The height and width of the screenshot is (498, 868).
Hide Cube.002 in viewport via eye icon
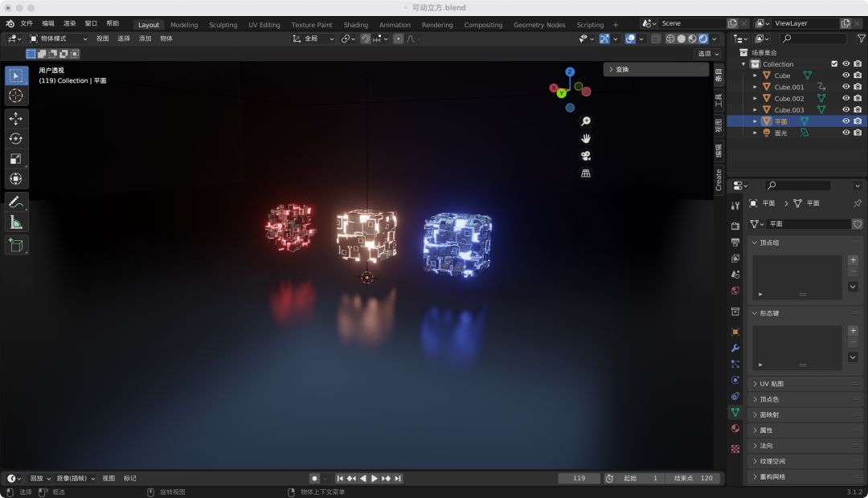pos(845,98)
